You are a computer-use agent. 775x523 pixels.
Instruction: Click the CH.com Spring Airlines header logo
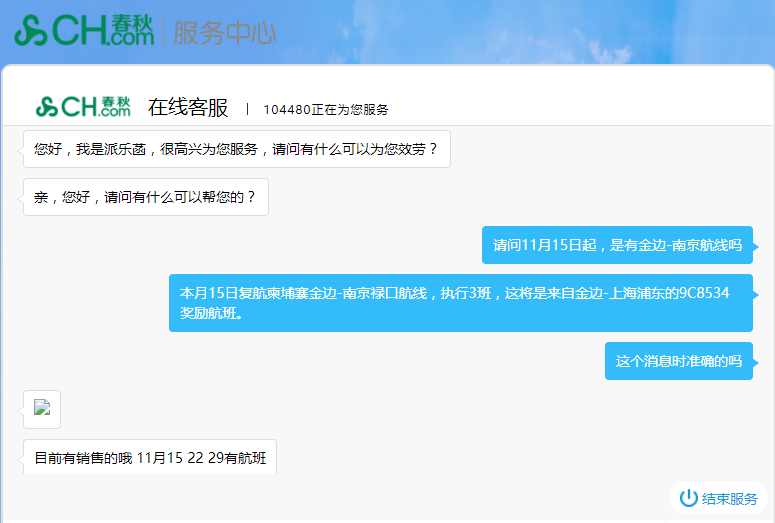pyautogui.click(x=84, y=30)
